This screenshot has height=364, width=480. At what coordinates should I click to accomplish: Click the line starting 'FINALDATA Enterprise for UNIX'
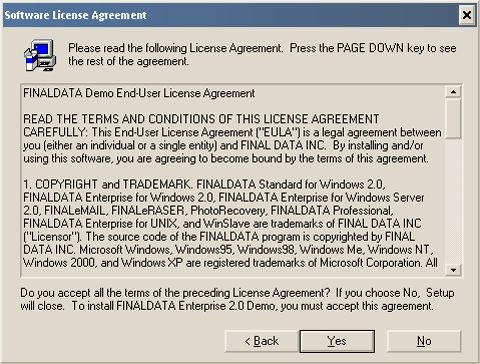point(222,223)
